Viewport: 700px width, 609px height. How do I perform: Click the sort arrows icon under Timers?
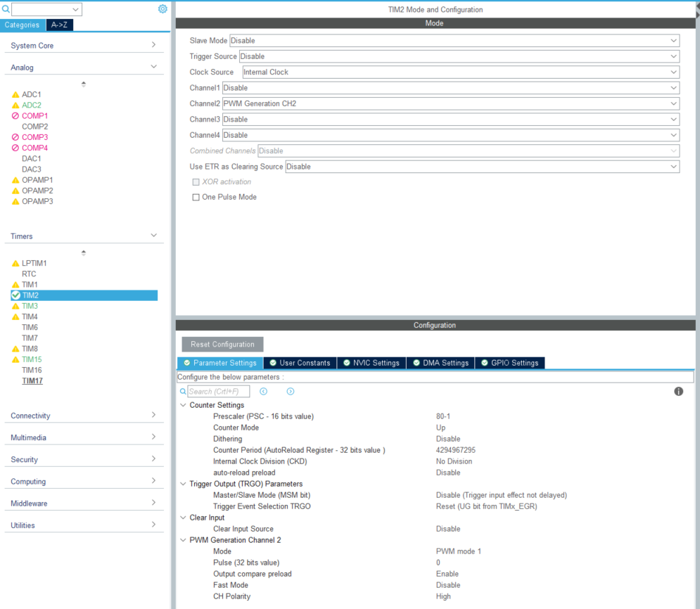point(84,253)
